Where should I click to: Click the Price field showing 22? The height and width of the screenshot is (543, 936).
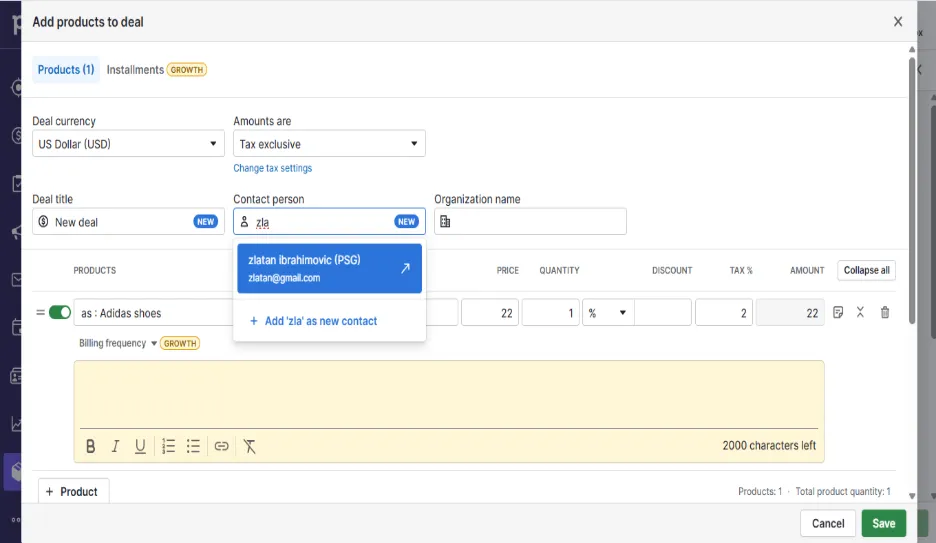490,313
